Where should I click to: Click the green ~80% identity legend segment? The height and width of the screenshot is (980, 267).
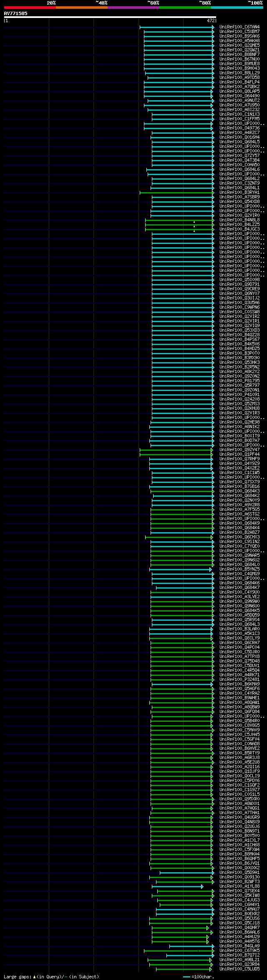185,8
